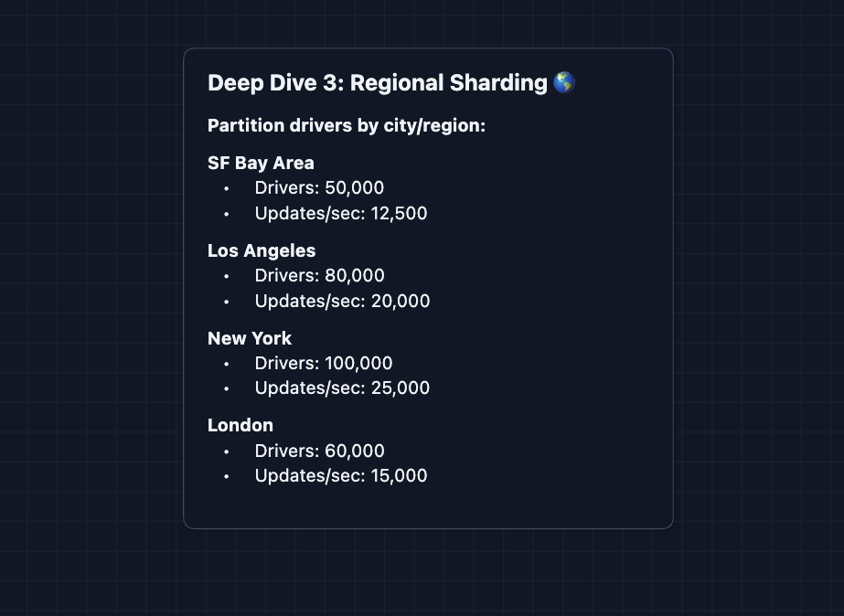The height and width of the screenshot is (616, 844).
Task: Click the Deep Dive 3: Regional Sharding title
Action: [377, 83]
